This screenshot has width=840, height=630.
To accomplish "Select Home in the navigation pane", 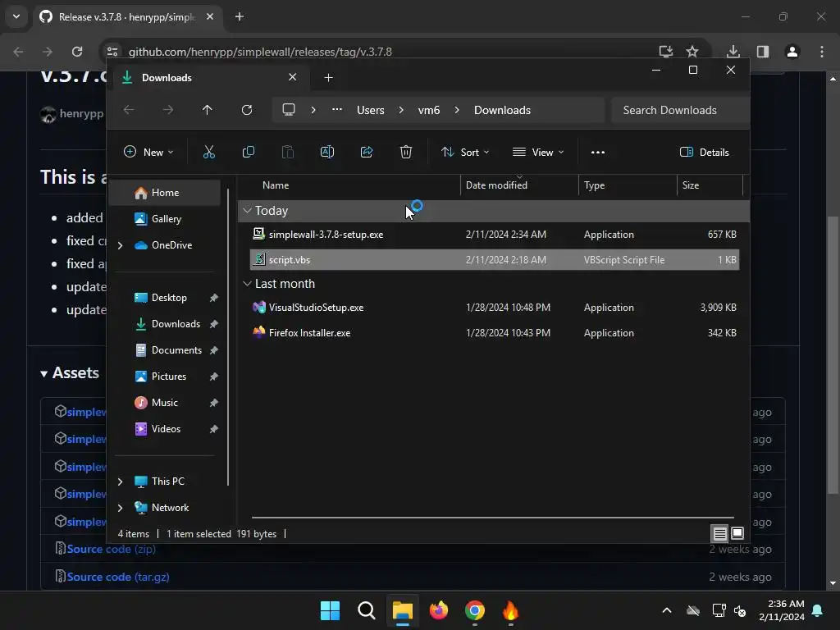I will 164,193.
